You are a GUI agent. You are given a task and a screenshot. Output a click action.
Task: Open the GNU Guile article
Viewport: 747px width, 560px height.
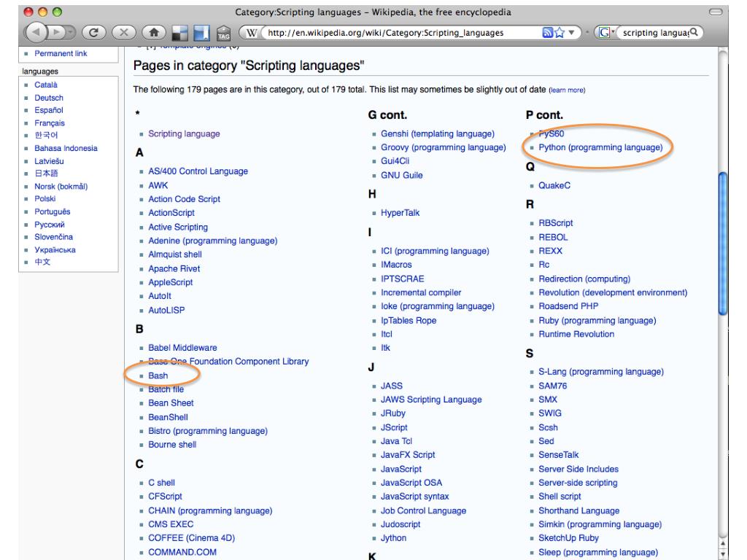point(402,175)
